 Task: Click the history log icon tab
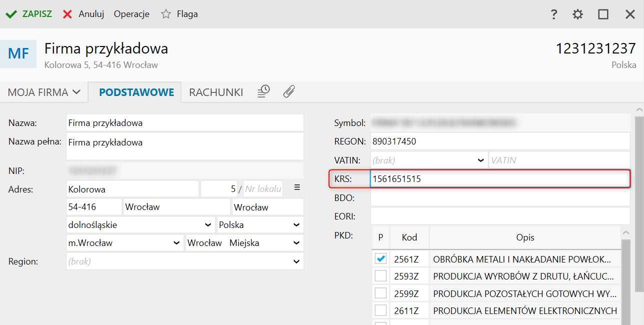[x=263, y=91]
